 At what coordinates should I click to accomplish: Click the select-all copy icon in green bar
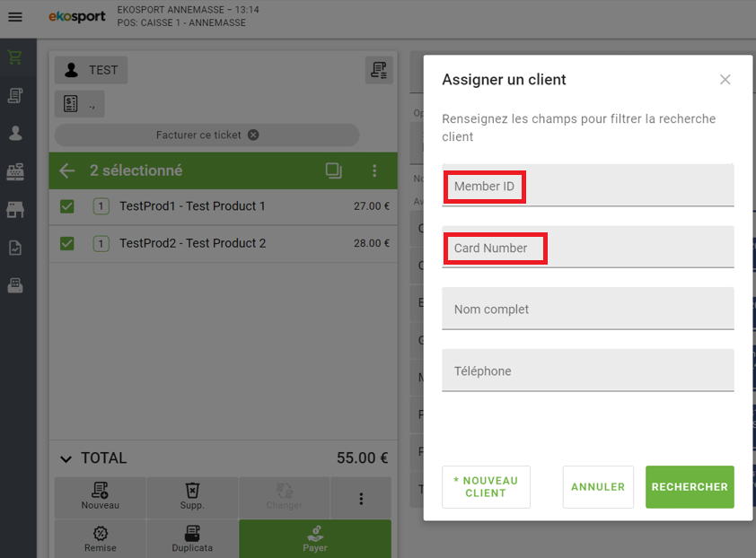click(x=334, y=170)
